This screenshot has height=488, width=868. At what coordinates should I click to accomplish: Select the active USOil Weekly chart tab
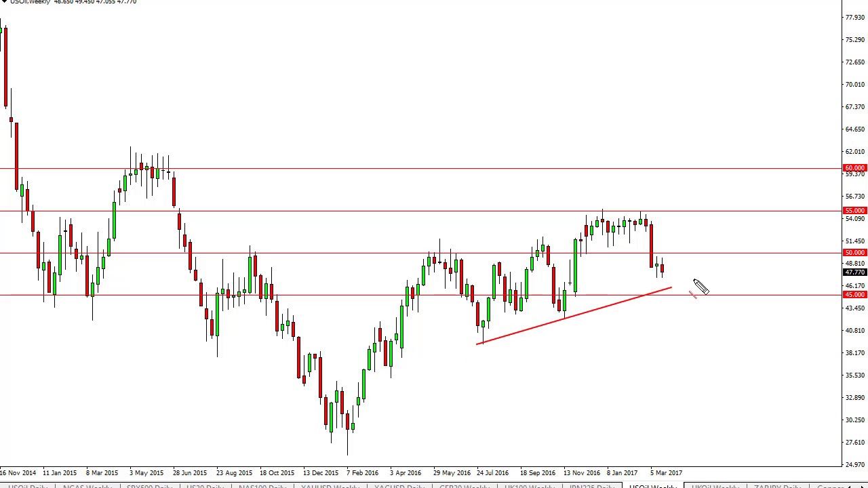(x=652, y=487)
